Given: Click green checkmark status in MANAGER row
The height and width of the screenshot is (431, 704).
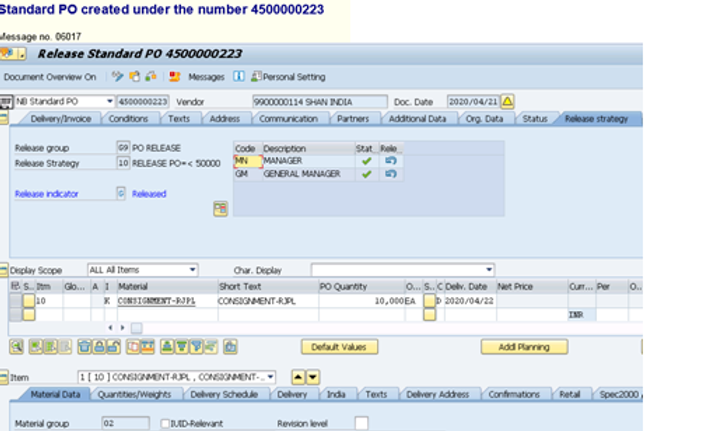Looking at the screenshot, I should coord(366,161).
